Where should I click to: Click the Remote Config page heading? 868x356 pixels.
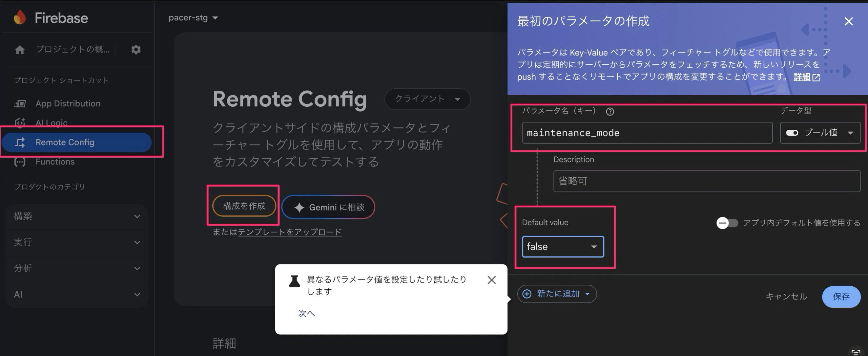point(290,99)
